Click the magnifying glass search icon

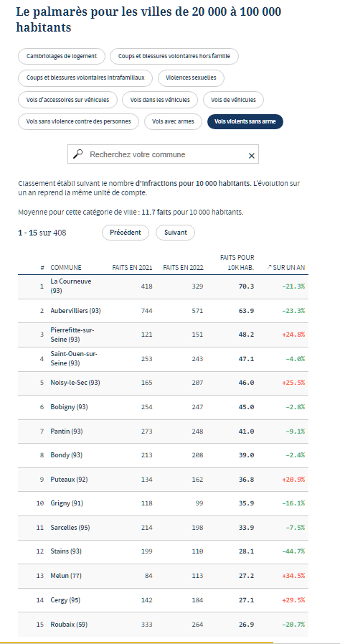[77, 154]
